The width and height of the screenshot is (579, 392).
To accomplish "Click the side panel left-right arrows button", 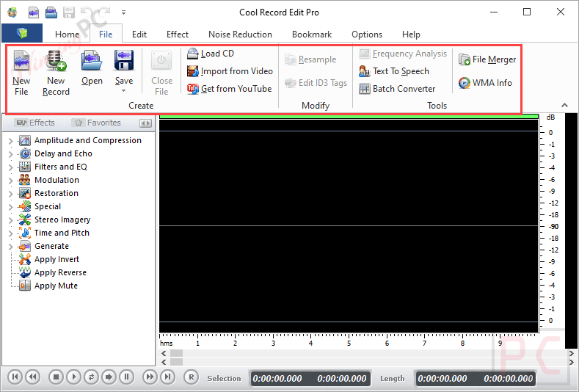I will tap(145, 123).
